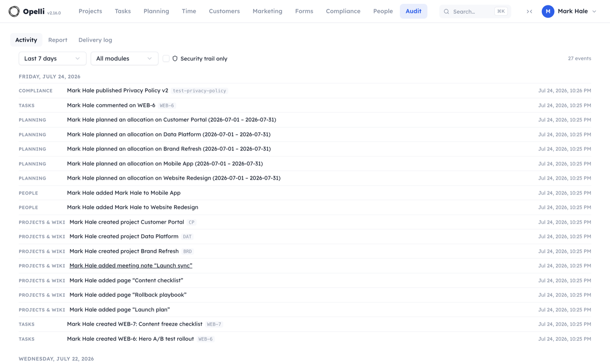Click the 10:26 PM timestamp
Screen dimensions: 610x364
click(x=565, y=90)
